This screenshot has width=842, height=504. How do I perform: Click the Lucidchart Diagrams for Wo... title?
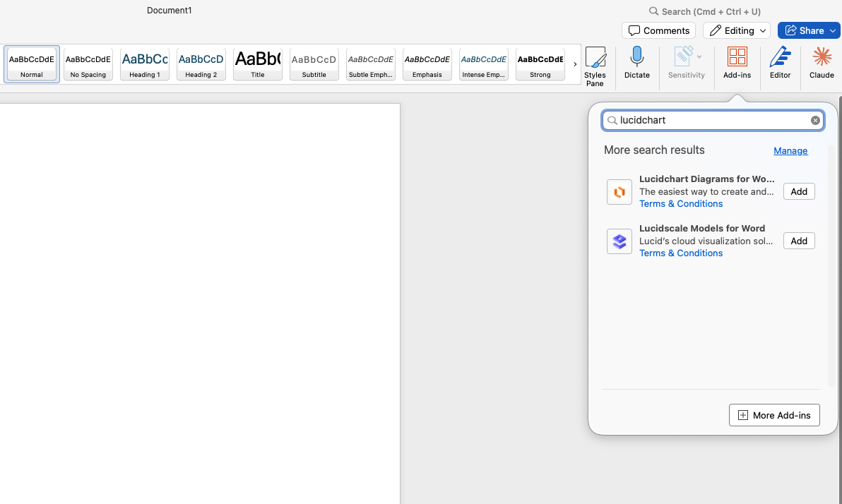(x=706, y=179)
